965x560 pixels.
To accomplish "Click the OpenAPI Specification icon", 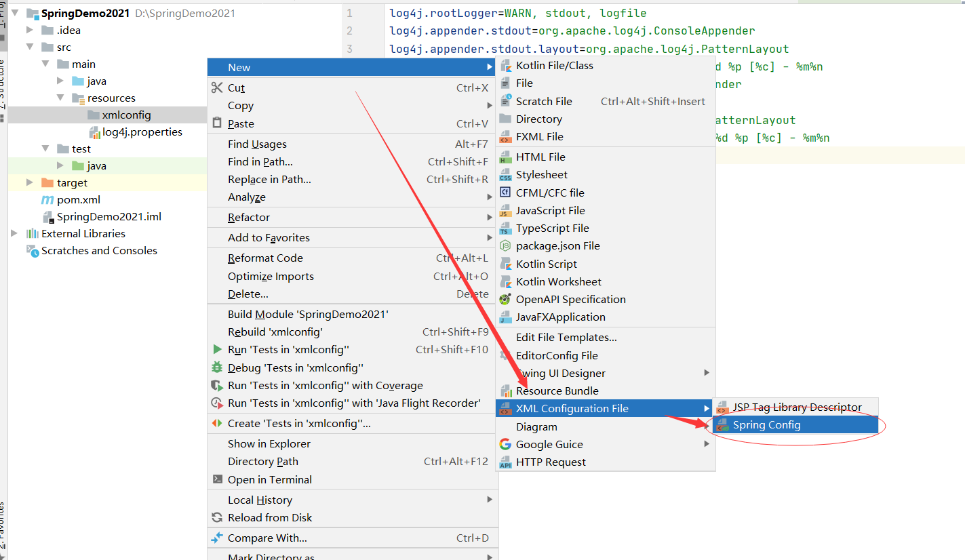I will (x=505, y=299).
